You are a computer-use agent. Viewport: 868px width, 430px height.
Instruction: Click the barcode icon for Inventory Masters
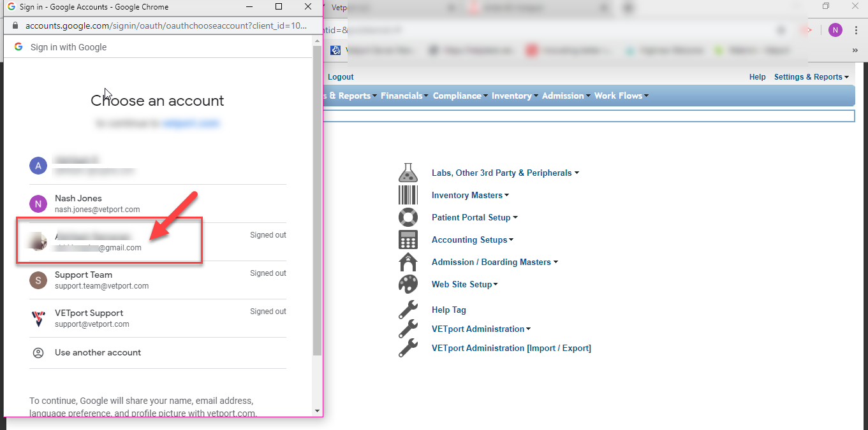[408, 195]
